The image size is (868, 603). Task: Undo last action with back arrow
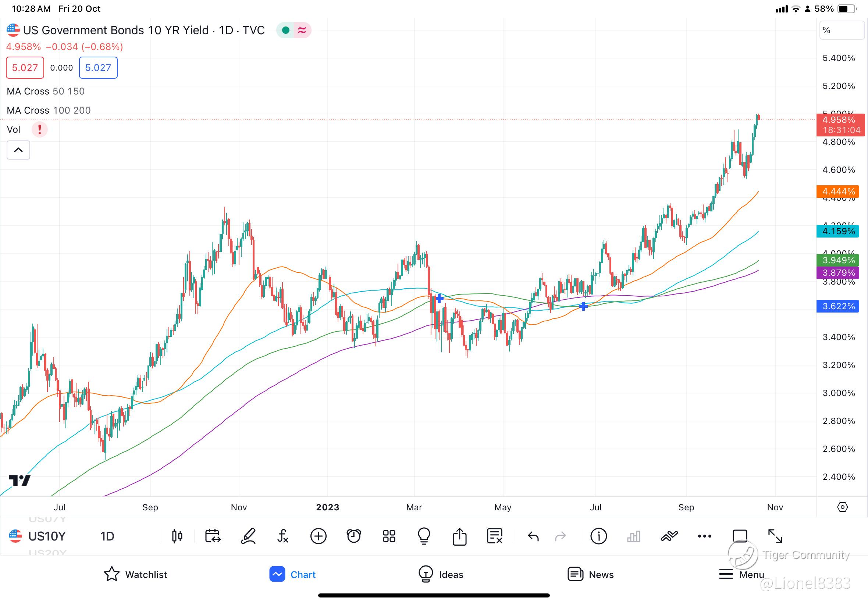click(x=533, y=536)
